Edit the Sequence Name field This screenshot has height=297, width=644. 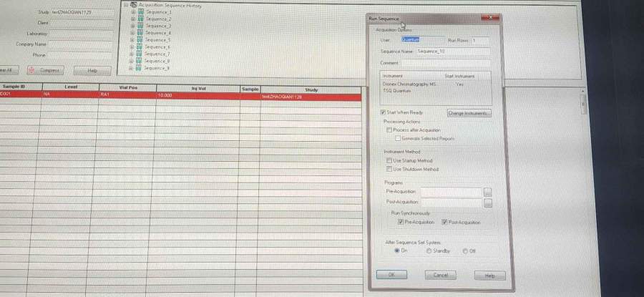(x=453, y=52)
